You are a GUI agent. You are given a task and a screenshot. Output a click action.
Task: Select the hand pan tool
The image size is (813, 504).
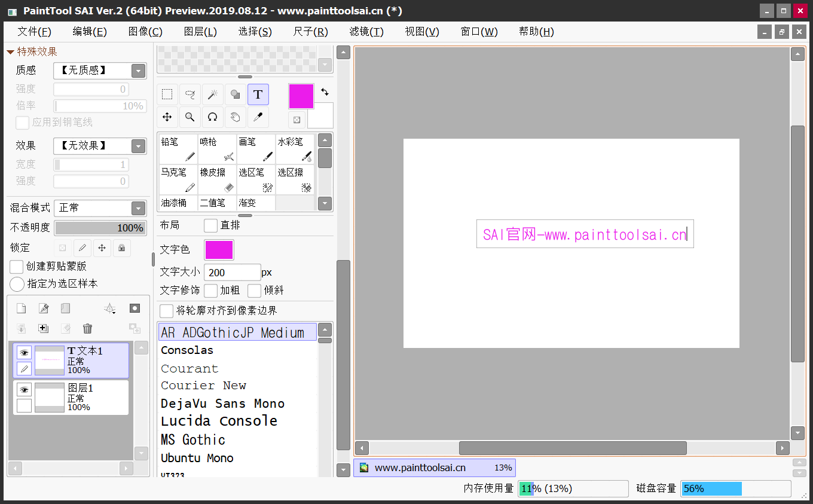236,117
